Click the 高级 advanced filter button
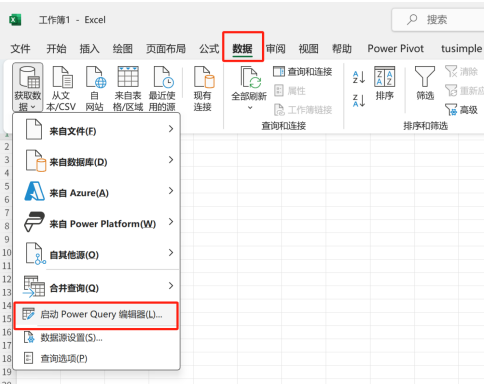This screenshot has height=386, width=485. [462, 110]
